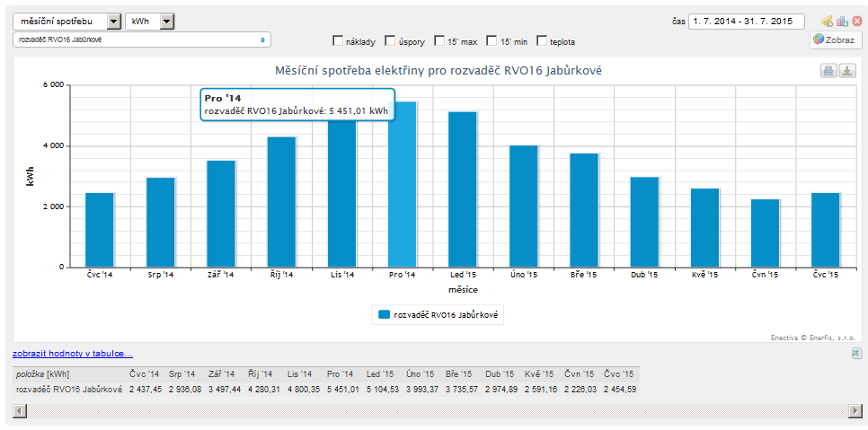Toggle the rozvaděč RVO16 Jabůrkové legend entry
Viewport: 868px width, 430px height.
coord(439,315)
